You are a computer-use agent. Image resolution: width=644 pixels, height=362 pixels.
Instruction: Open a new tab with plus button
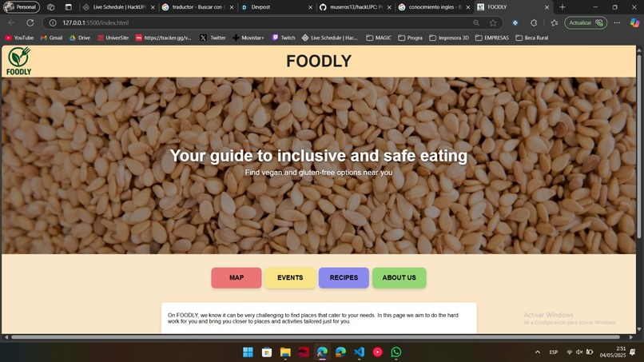(563, 7)
